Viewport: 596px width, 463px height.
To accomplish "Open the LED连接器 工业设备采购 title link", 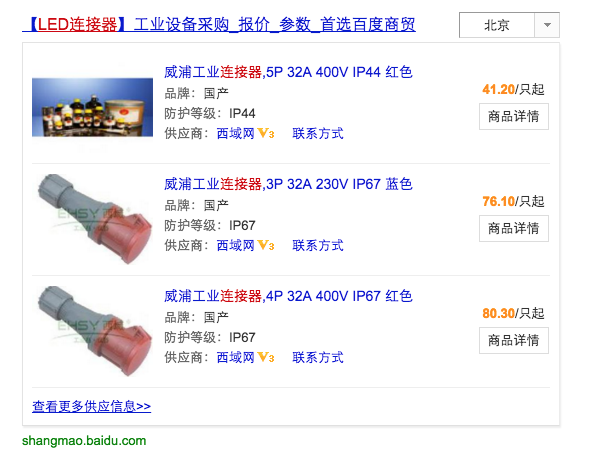I will pyautogui.click(x=219, y=25).
